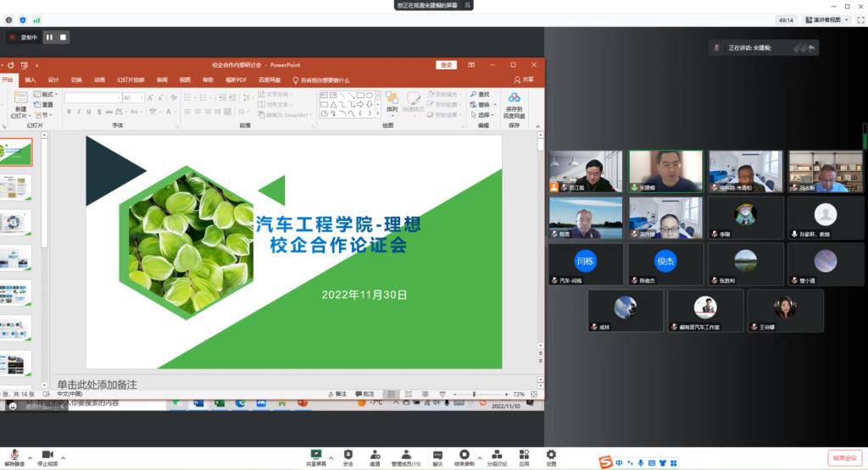Screen dimensions: 868x470
Task: Stop video with the camera button
Action: [x=47, y=457]
